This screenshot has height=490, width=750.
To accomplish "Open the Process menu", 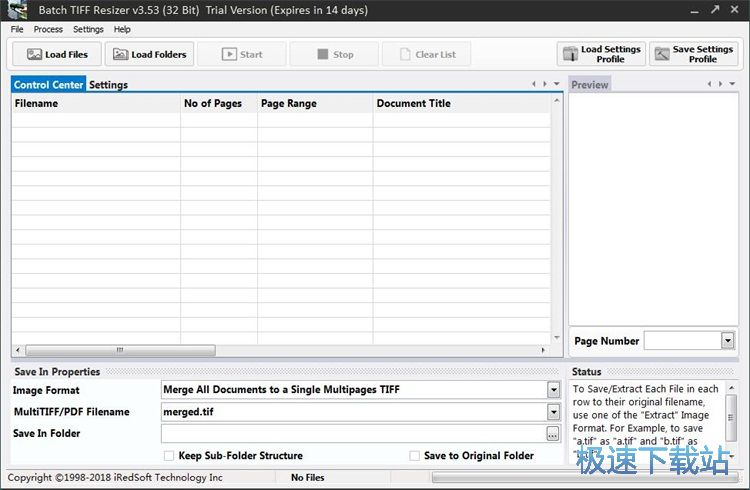I will tap(48, 30).
